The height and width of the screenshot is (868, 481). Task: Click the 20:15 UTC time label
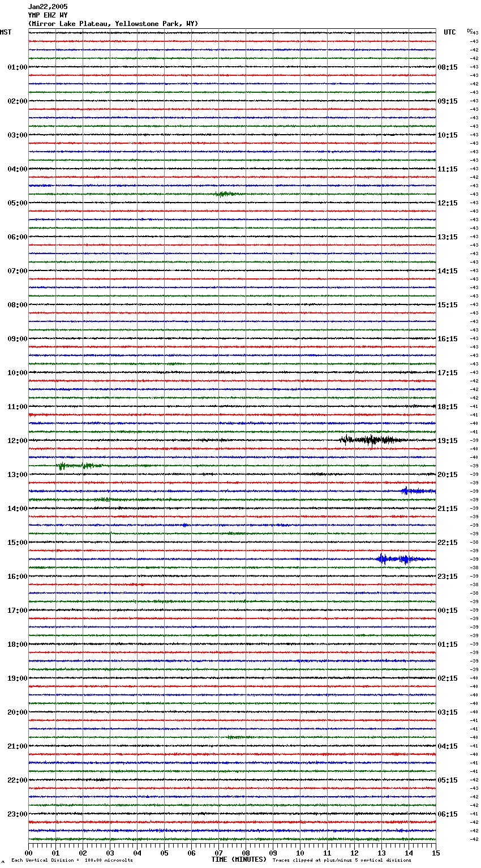tap(448, 475)
